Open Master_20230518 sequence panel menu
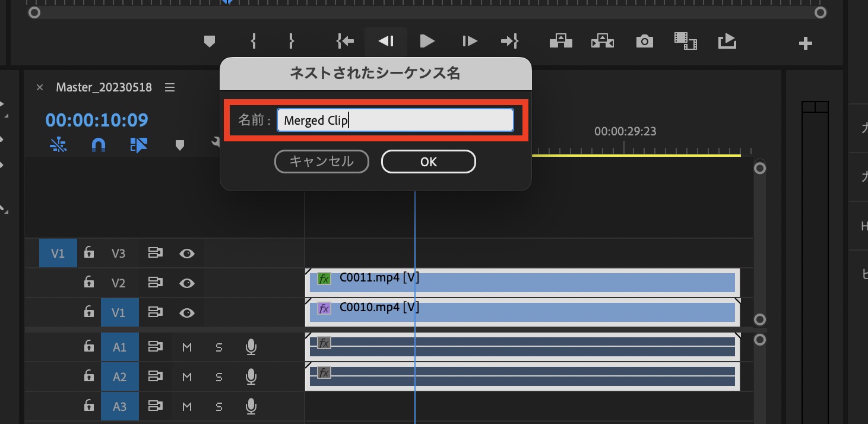868x424 pixels. click(170, 87)
